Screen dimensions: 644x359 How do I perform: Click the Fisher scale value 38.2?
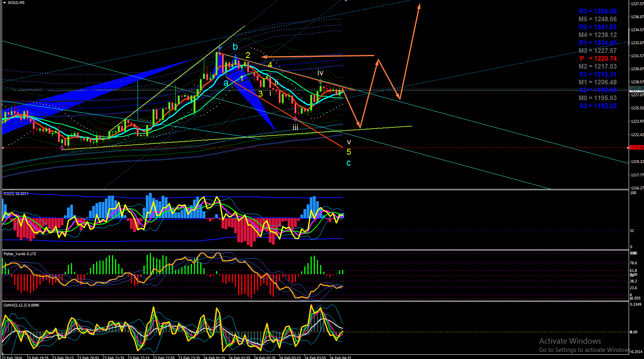point(634,281)
